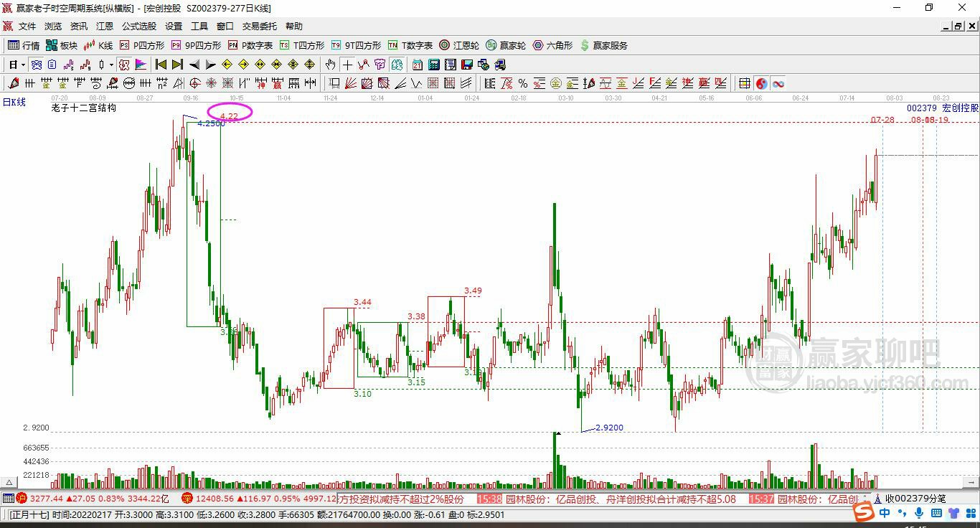
Task: Select the hand pan tool
Action: [330, 65]
